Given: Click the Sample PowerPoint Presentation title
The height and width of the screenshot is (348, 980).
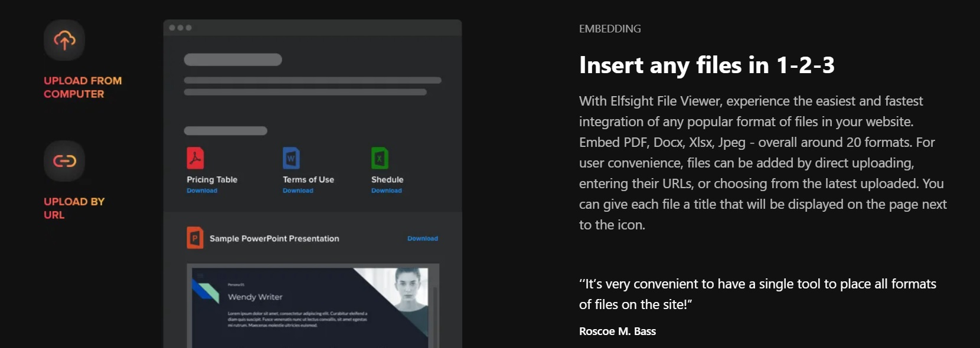Looking at the screenshot, I should click(275, 238).
